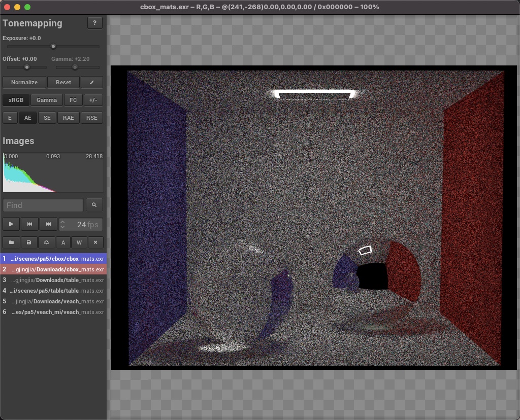Select the SE error metric
The width and height of the screenshot is (520, 420).
coord(47,118)
